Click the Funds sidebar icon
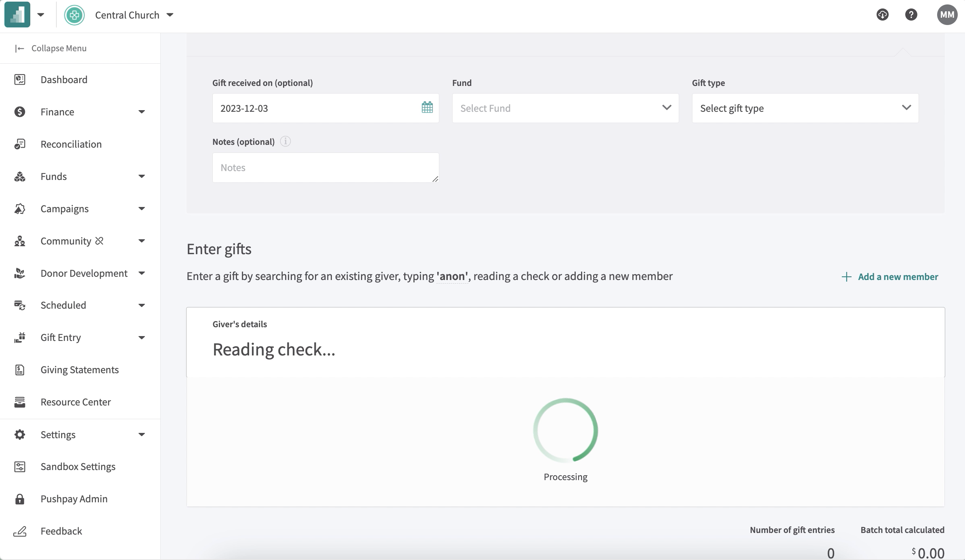This screenshot has width=965, height=560. pyautogui.click(x=20, y=176)
